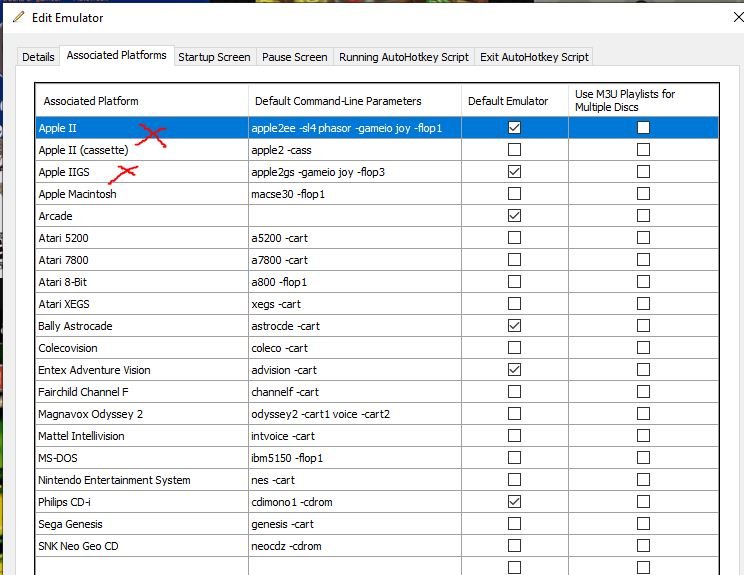744x575 pixels.
Task: Go to Running AutoHotkey Script tab
Action: [x=403, y=57]
